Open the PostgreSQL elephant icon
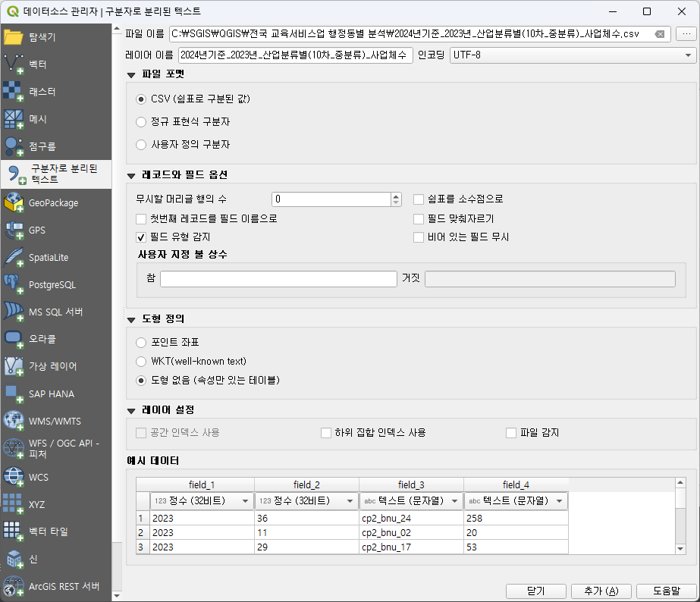 14,285
